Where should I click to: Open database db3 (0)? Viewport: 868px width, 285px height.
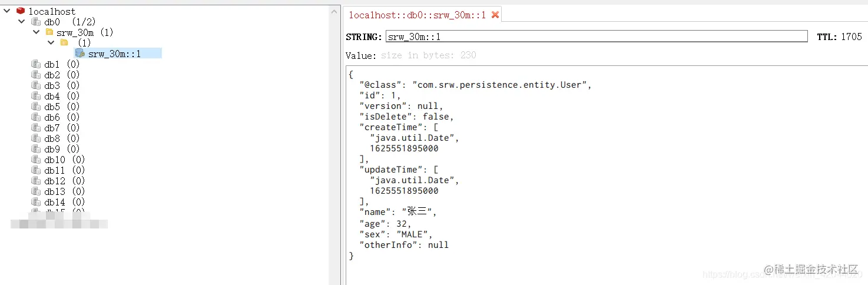coord(62,85)
